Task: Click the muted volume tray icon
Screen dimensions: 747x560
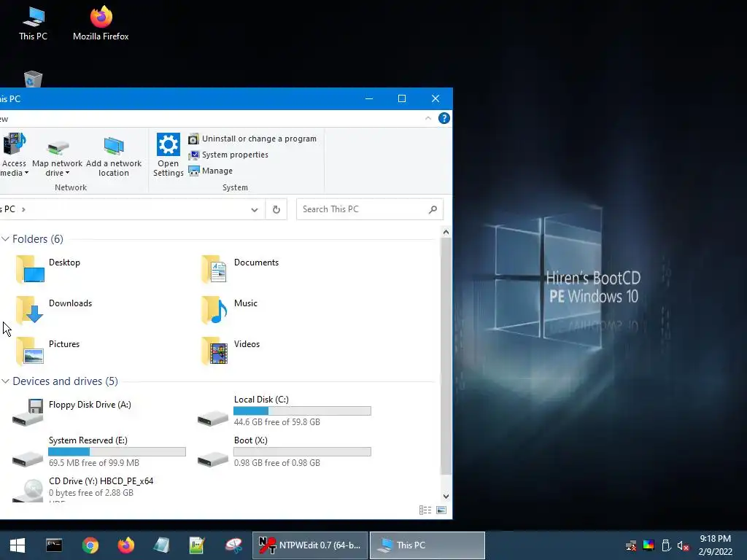Action: [x=683, y=545]
